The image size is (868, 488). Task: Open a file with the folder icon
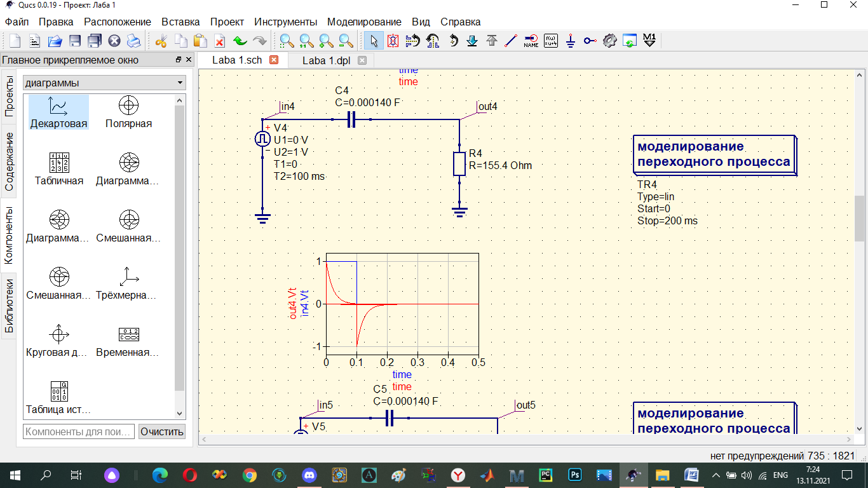click(55, 41)
